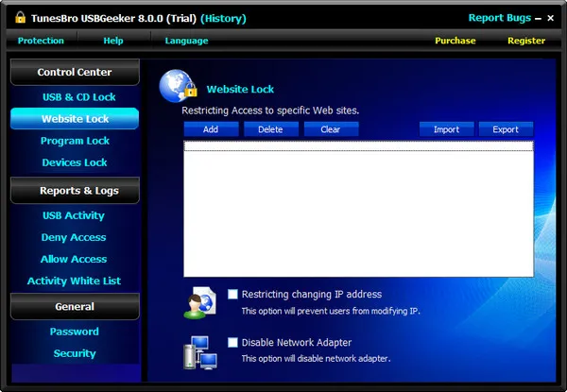
Task: Click the network adapter computers icon
Action: click(199, 350)
